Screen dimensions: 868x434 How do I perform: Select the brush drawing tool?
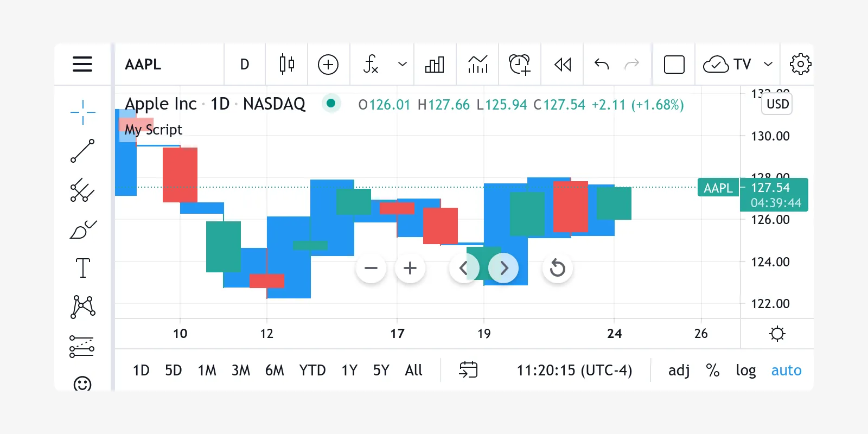pos(82,229)
